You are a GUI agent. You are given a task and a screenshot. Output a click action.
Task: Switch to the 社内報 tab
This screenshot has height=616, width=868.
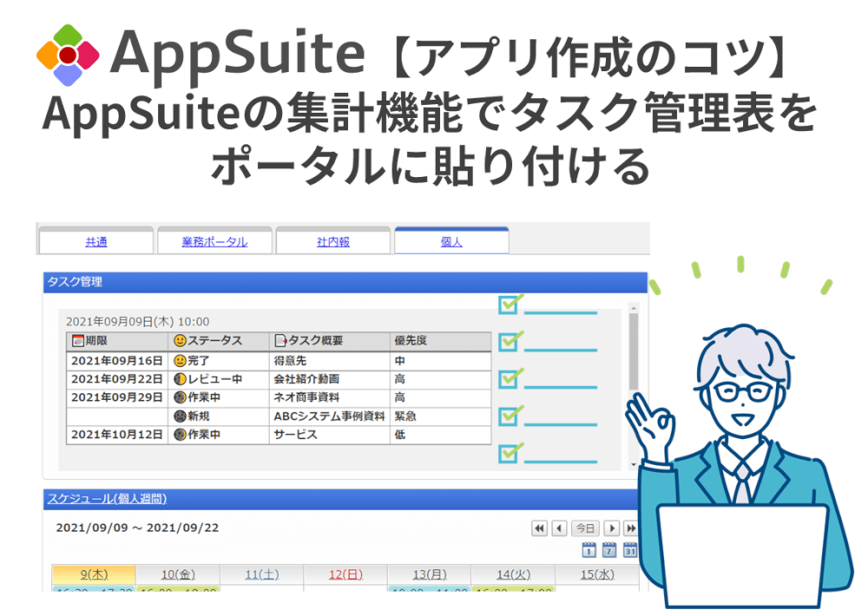[x=332, y=241]
